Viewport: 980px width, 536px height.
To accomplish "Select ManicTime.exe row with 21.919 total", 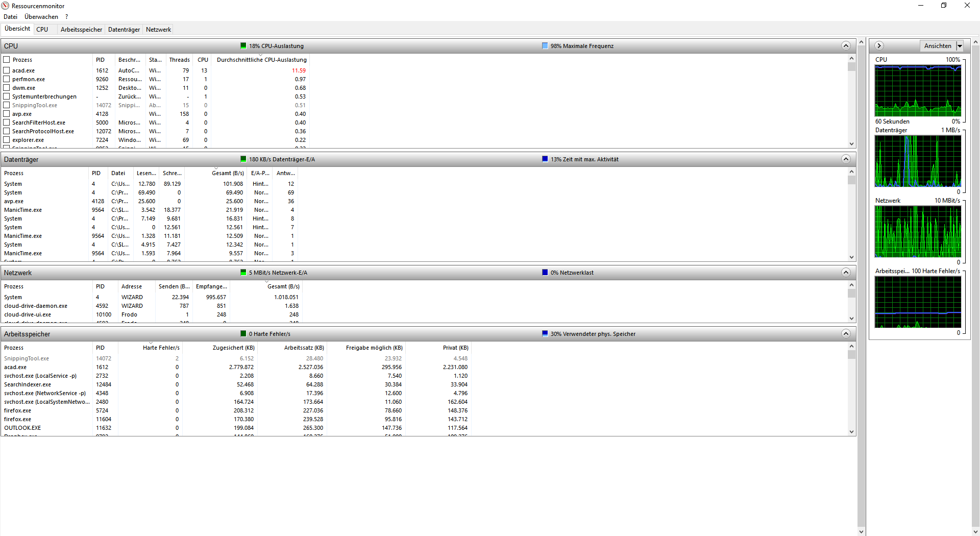I will click(x=150, y=210).
